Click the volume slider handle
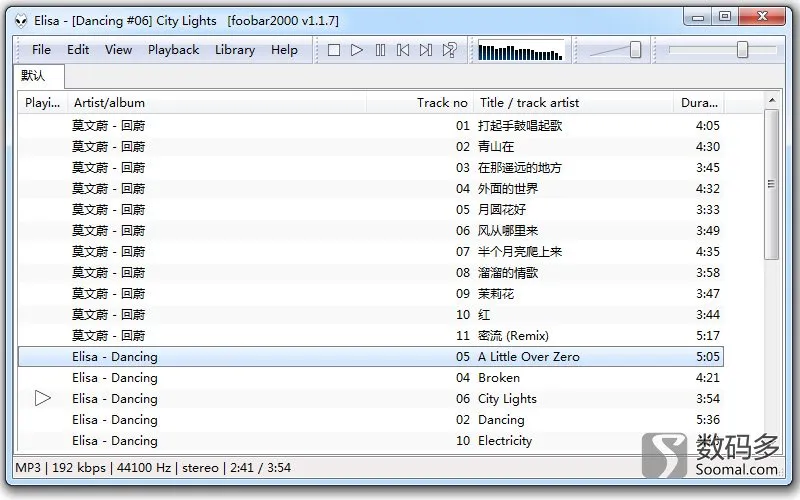 point(635,50)
